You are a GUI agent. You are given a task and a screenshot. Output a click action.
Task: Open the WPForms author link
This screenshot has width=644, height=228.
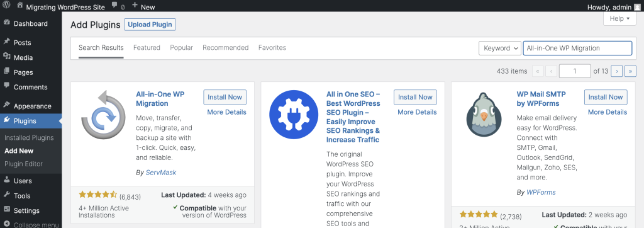tap(541, 192)
